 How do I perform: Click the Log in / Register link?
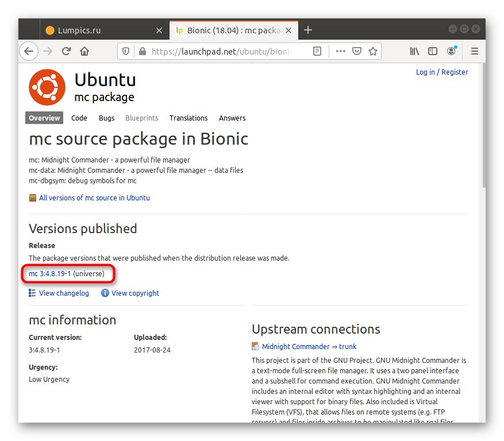click(441, 72)
